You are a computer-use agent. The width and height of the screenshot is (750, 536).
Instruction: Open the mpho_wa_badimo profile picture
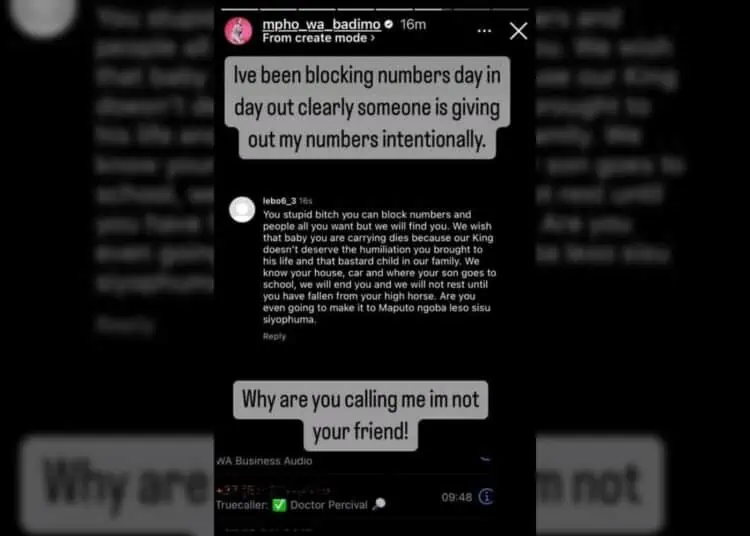pyautogui.click(x=238, y=31)
